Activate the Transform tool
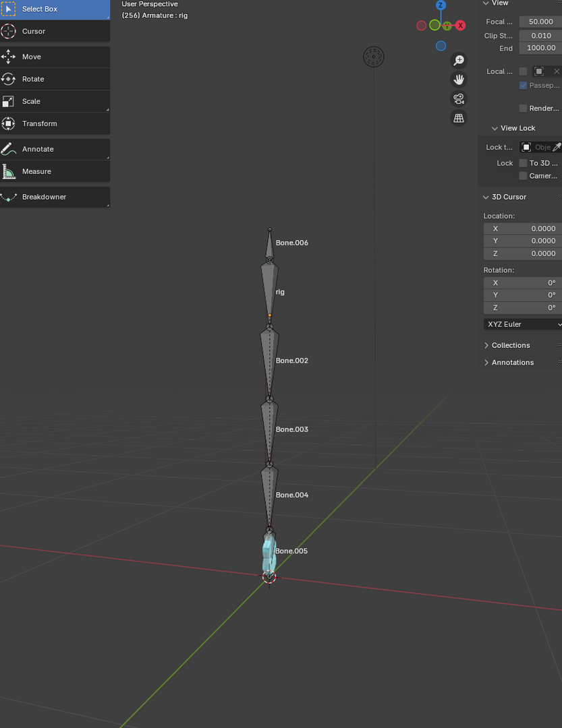 coord(55,123)
